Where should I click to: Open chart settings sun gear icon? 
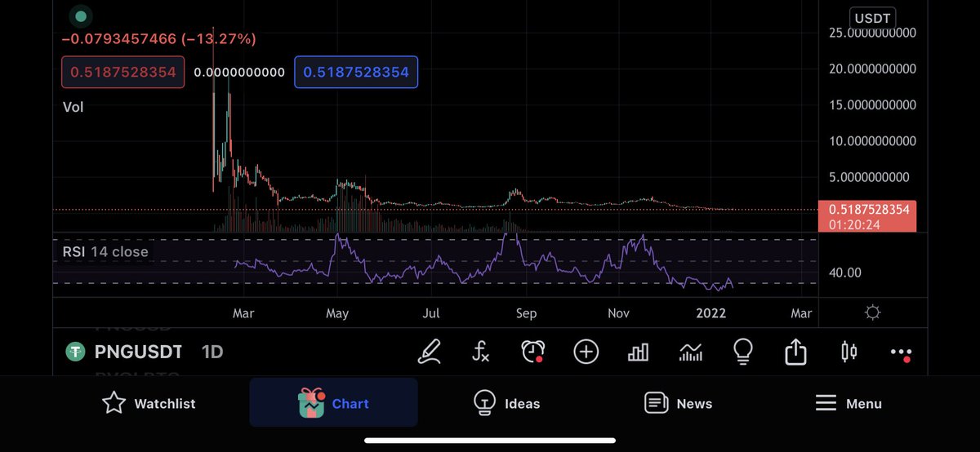point(873,312)
